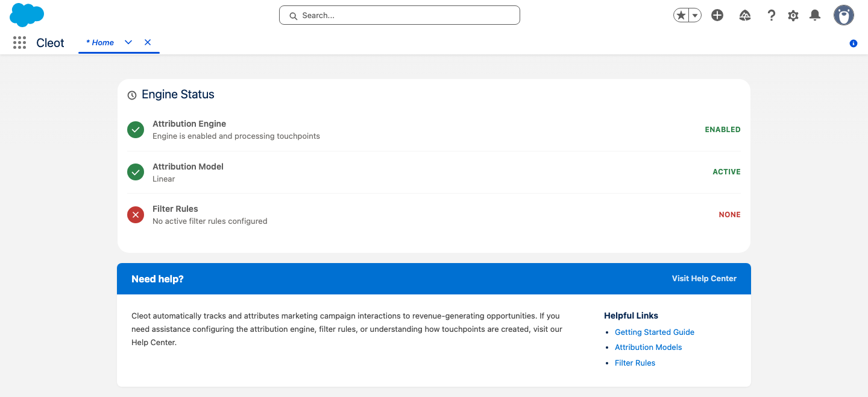This screenshot has height=397, width=868.
Task: Click the ENABLED status label
Action: tap(723, 130)
